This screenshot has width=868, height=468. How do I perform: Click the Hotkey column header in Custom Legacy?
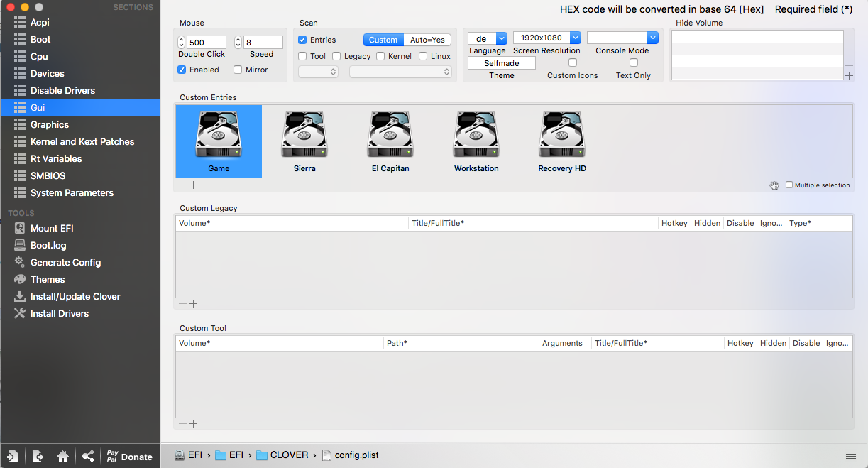click(x=674, y=223)
